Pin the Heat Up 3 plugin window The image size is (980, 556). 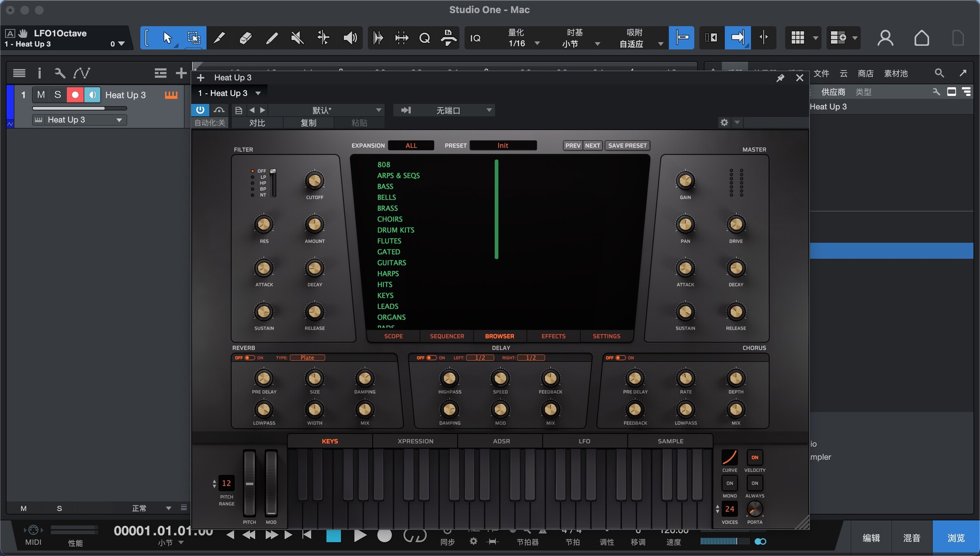point(780,78)
